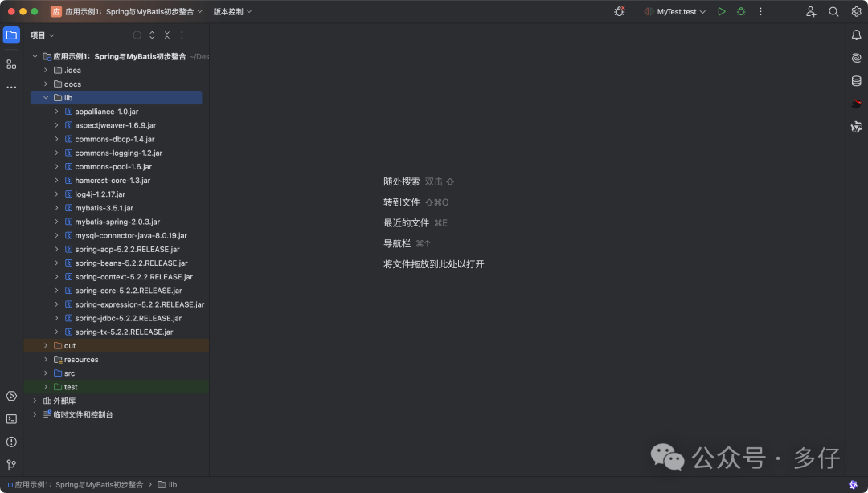The image size is (868, 493).
Task: Expand the docs folder chevron
Action: pyautogui.click(x=46, y=84)
